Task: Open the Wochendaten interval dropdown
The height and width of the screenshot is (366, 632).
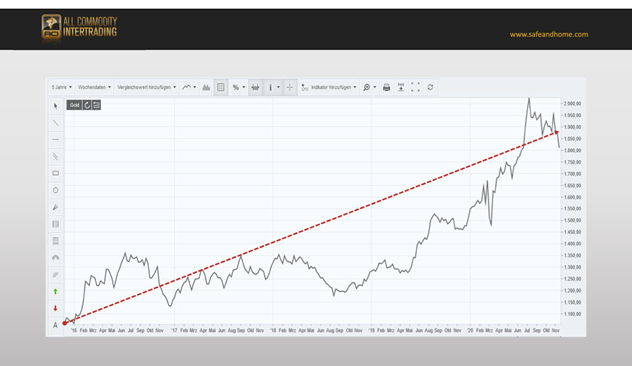Action: (94, 87)
